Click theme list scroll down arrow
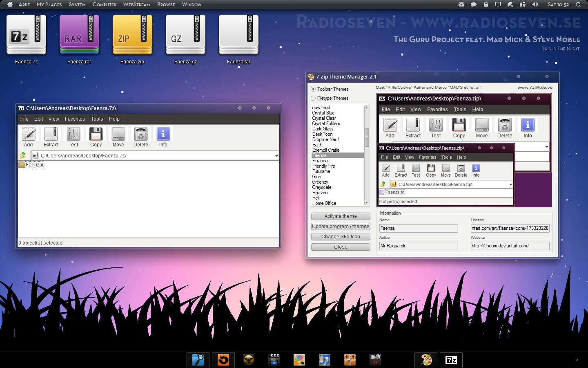This screenshot has height=368, width=588. coord(367,203)
